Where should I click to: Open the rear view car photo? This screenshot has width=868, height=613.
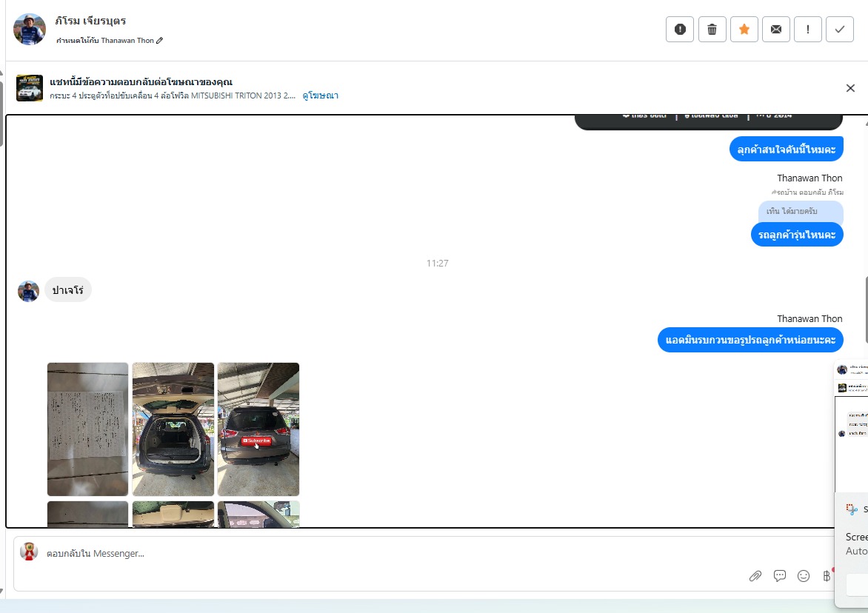coord(258,429)
